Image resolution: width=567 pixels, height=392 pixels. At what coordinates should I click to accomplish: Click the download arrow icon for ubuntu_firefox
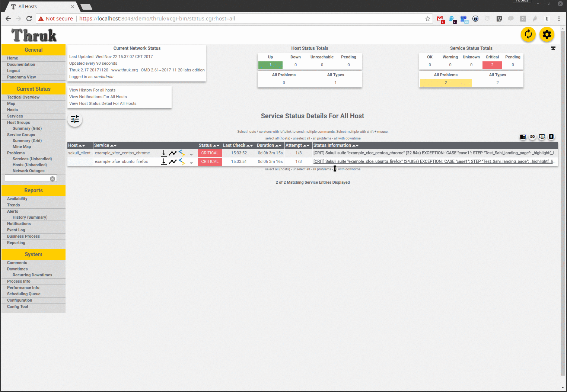(x=163, y=161)
